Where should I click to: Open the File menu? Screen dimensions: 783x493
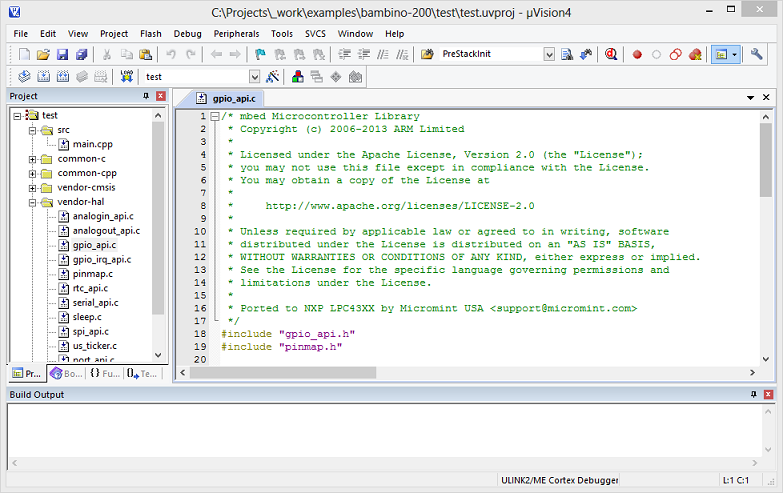click(x=20, y=34)
